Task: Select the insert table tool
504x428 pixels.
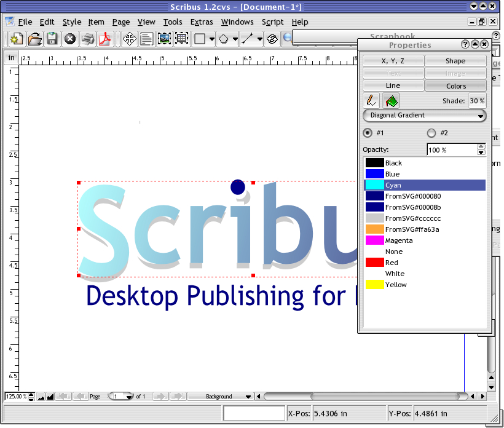Action: tap(181, 39)
